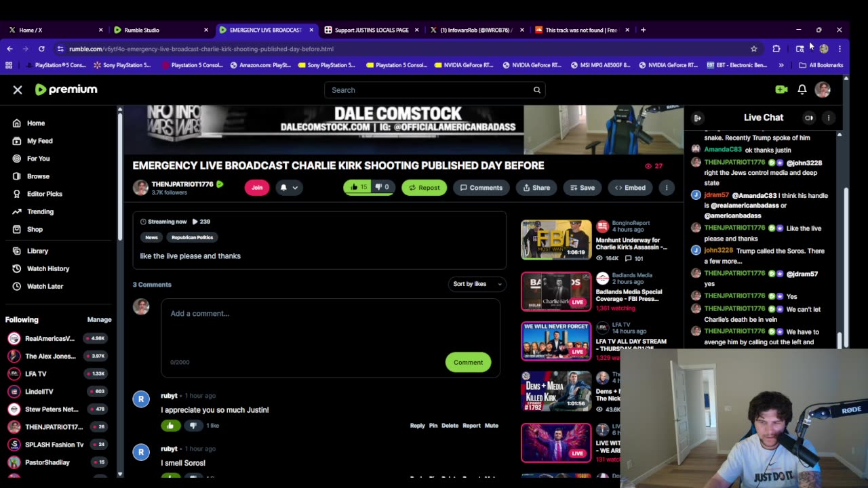Click the Embed button
Screen dimensions: 868x488
pyautogui.click(x=630, y=188)
